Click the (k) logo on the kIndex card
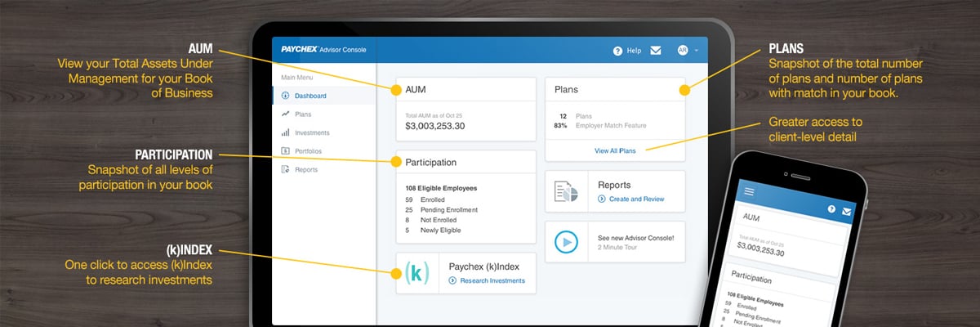The height and width of the screenshot is (327, 980). tap(416, 274)
